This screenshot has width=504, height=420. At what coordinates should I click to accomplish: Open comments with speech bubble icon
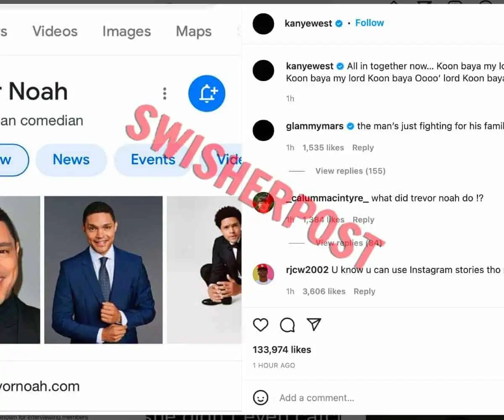(287, 325)
